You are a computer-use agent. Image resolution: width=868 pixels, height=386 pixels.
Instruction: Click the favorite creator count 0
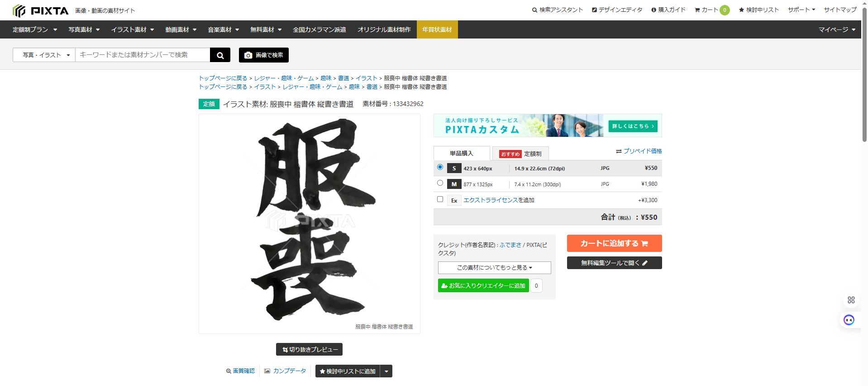[536, 285]
